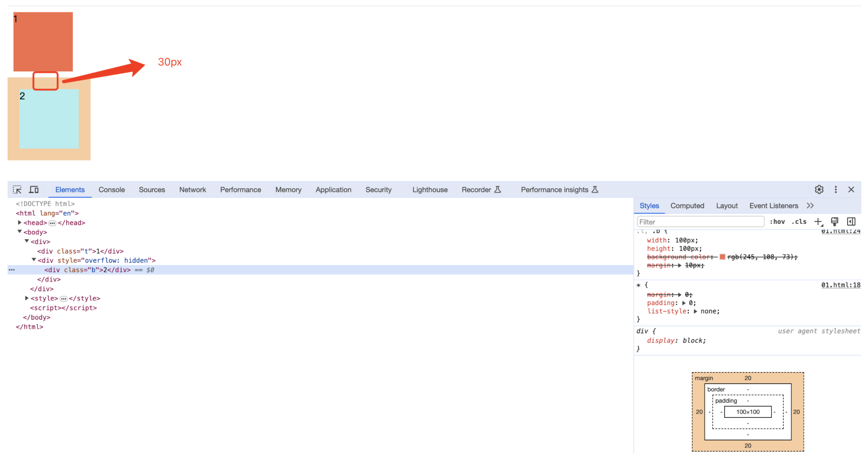Switch to the Event Listeners sidebar tab
This screenshot has width=868, height=476.
tap(773, 206)
